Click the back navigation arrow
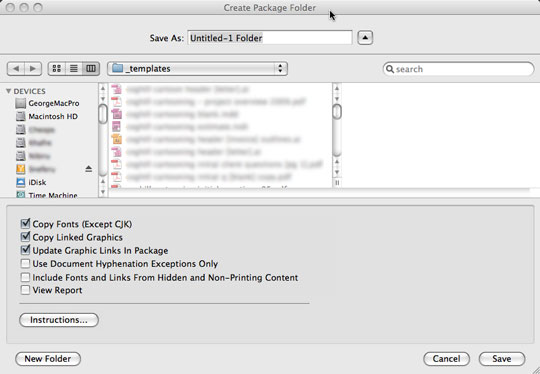540x374 pixels. point(16,69)
